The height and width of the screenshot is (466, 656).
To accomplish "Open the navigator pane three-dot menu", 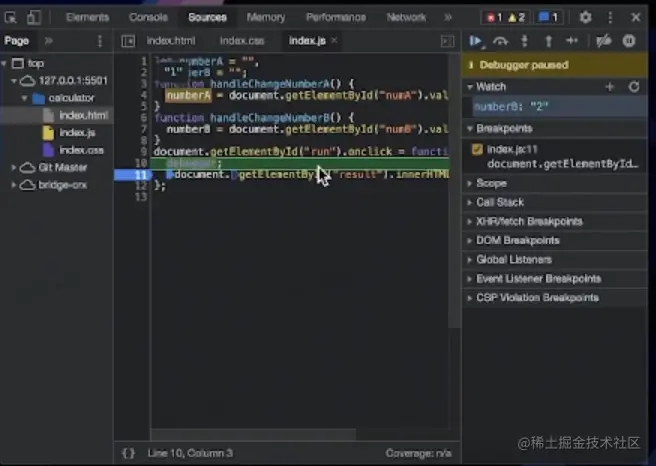I will click(x=100, y=41).
